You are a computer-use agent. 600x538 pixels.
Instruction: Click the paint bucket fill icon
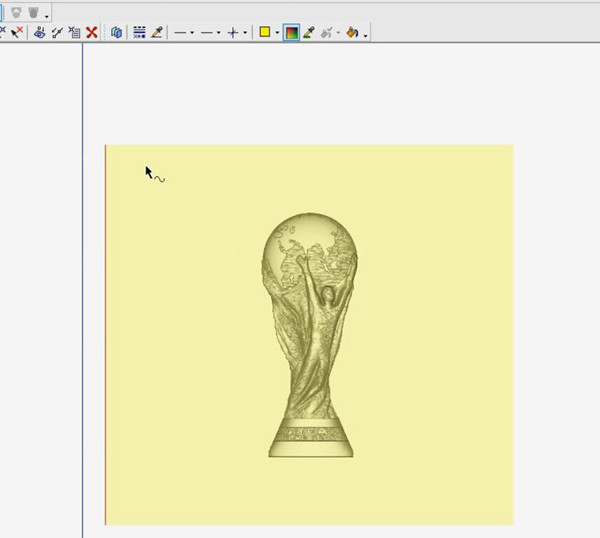pos(352,32)
